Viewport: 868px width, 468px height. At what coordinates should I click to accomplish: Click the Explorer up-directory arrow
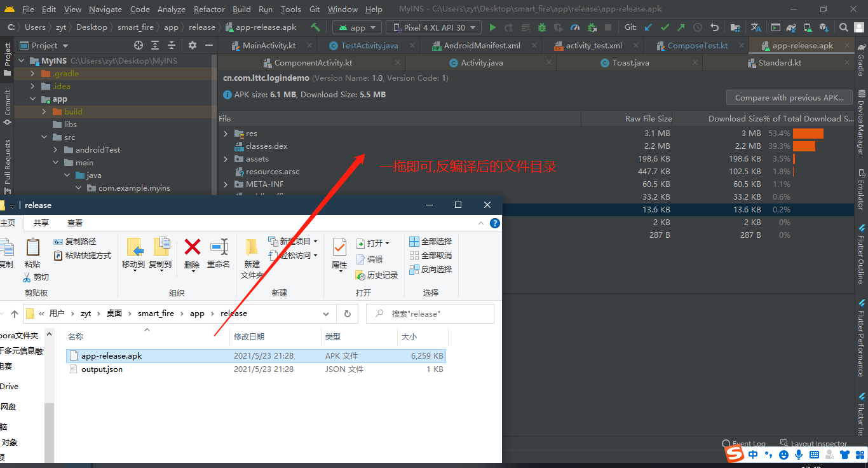click(x=15, y=313)
